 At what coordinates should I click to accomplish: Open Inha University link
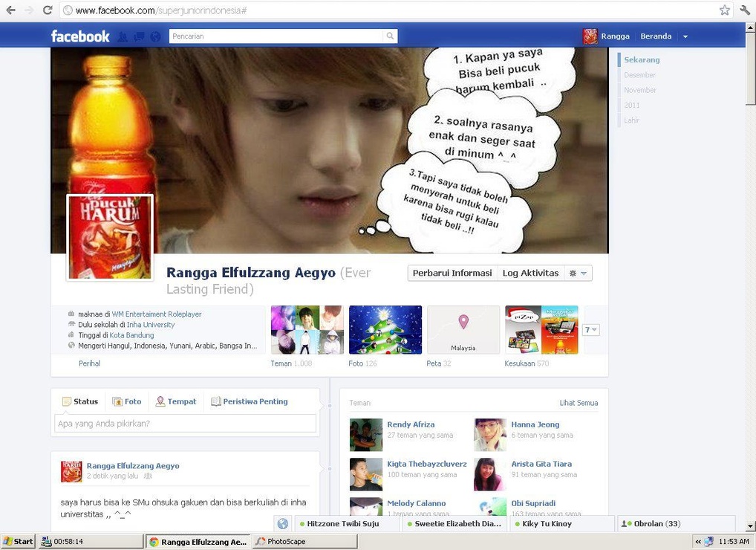pyautogui.click(x=151, y=325)
